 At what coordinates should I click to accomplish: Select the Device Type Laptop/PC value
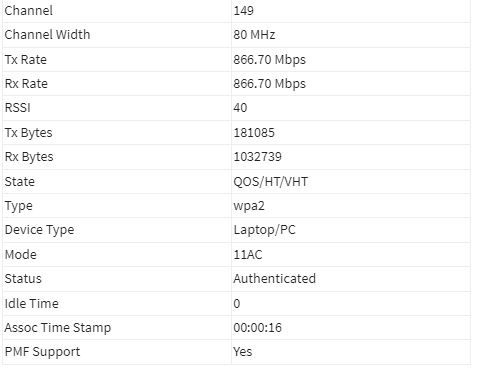(x=264, y=230)
